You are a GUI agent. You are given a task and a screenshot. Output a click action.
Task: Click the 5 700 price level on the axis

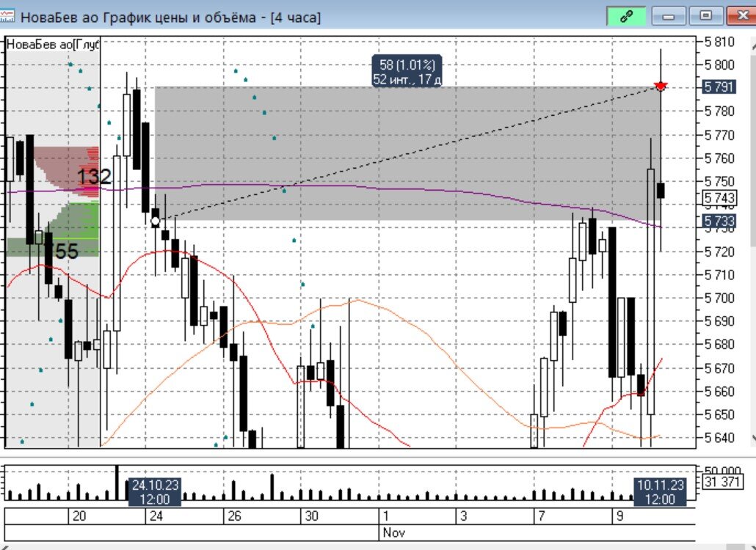719,298
